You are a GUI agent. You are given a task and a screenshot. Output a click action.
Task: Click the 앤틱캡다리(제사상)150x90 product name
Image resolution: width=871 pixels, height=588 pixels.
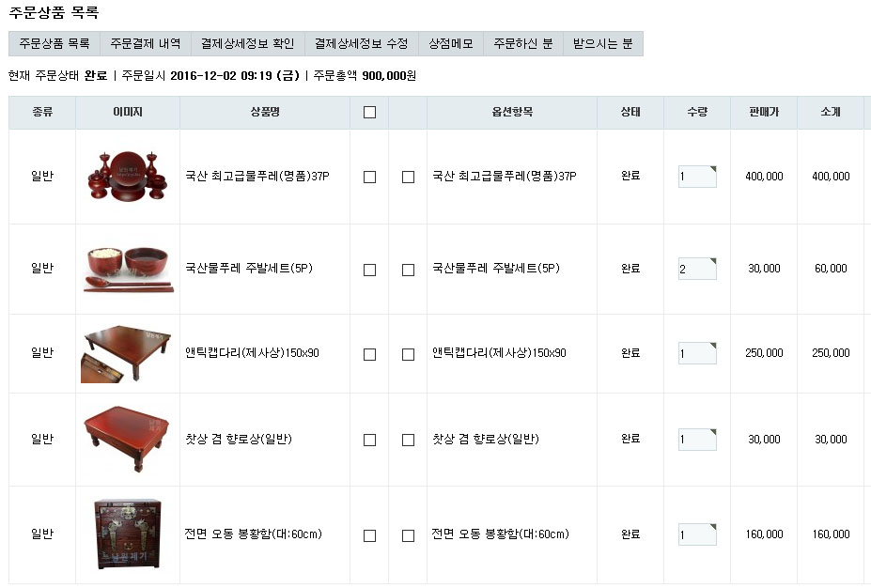coord(252,354)
